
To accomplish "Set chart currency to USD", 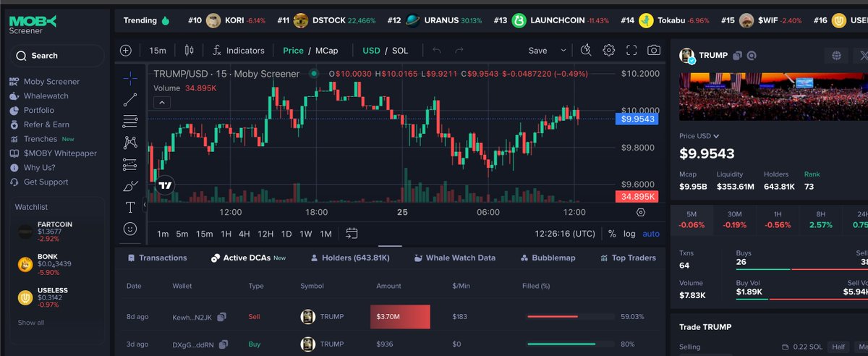I will coord(371,51).
